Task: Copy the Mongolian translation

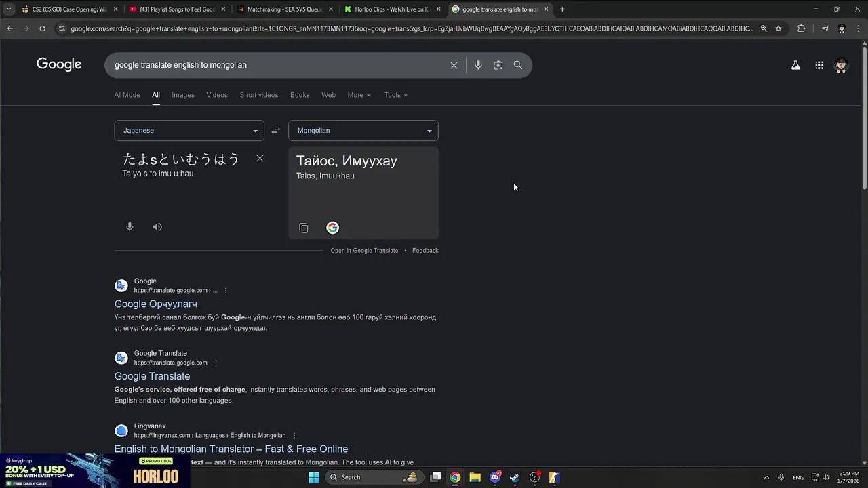Action: (x=304, y=228)
